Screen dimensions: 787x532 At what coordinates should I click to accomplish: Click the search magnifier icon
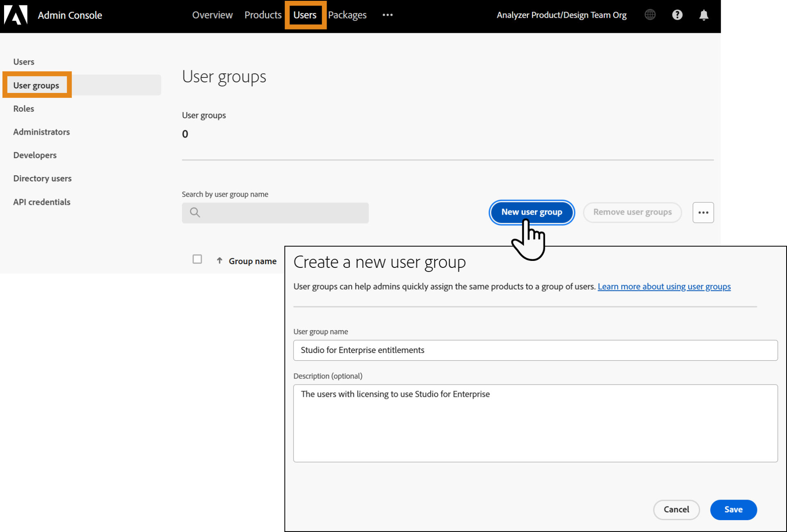pyautogui.click(x=195, y=212)
